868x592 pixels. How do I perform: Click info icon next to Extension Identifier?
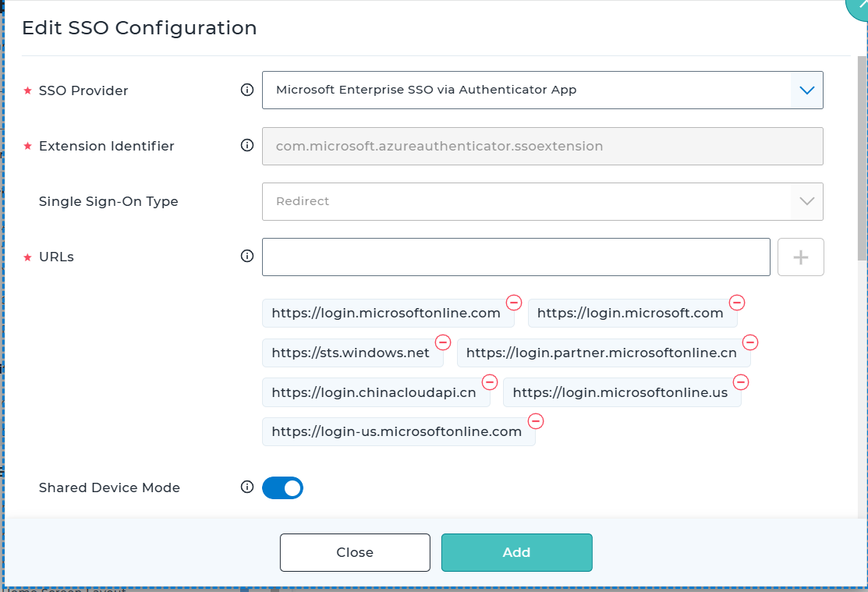tap(247, 145)
